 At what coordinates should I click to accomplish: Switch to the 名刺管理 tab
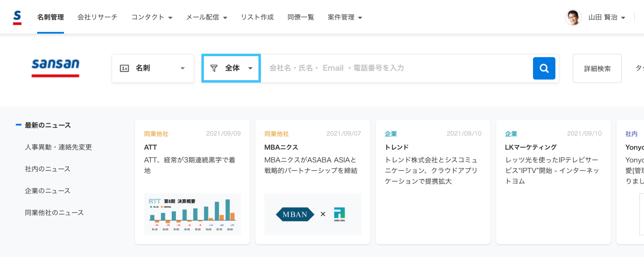50,17
